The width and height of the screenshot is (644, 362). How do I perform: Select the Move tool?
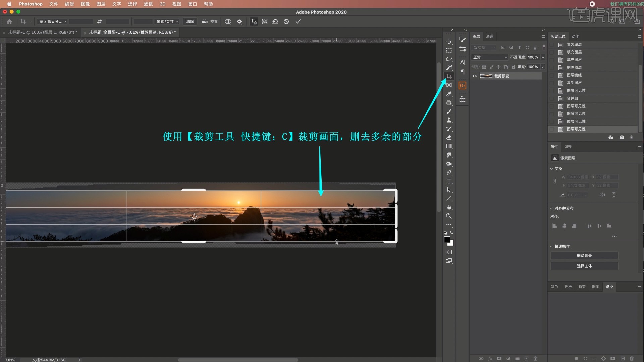click(x=449, y=42)
